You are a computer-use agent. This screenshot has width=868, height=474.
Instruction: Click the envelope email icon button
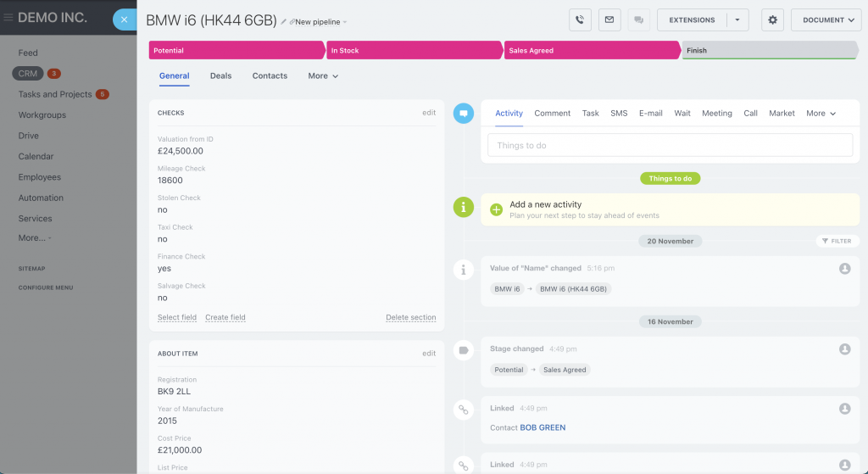pyautogui.click(x=609, y=20)
